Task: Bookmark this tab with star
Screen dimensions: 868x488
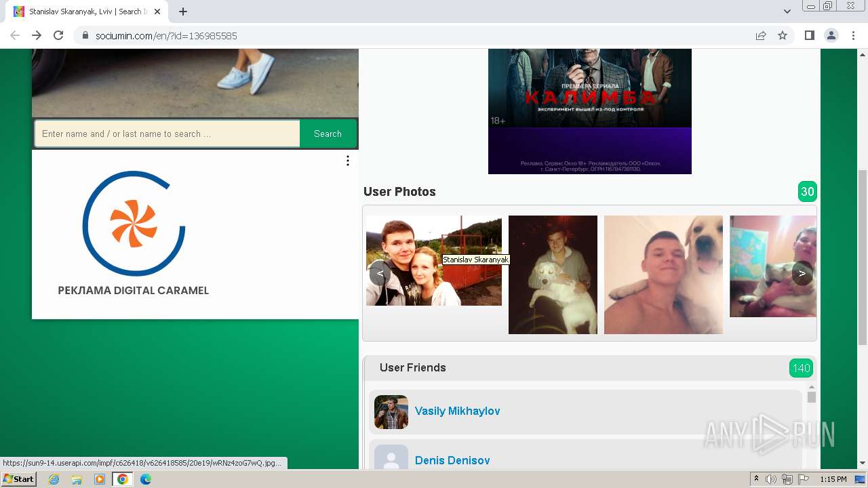Action: tap(783, 36)
